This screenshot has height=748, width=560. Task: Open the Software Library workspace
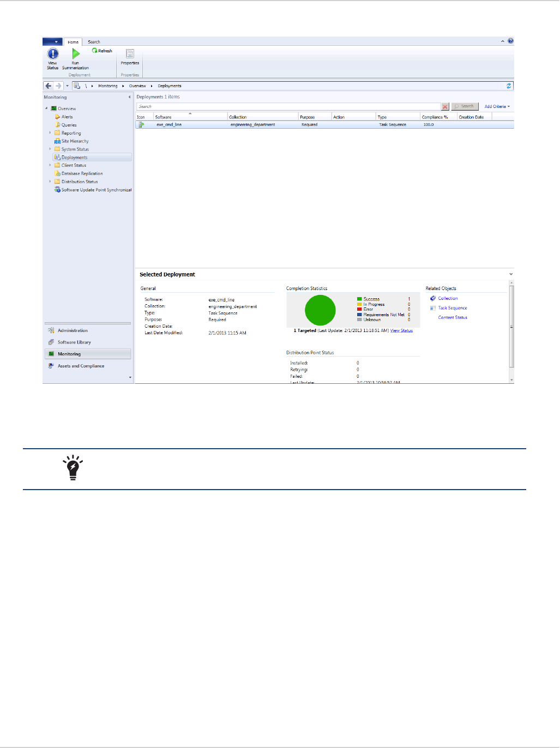(88, 342)
